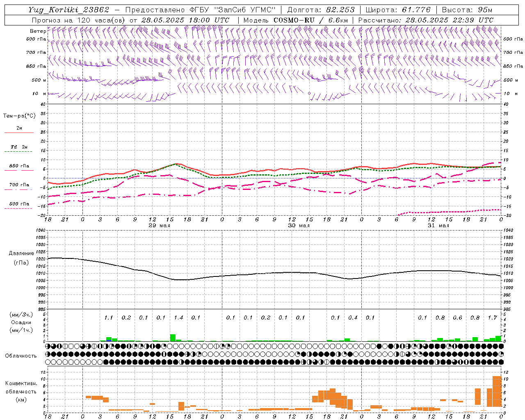Click the Тем-ра(°C) panel label
This screenshot has width=525, height=420.
pos(19,116)
